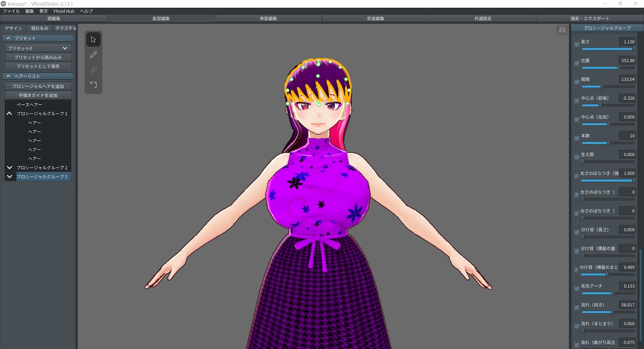This screenshot has width=644, height=349.
Task: Toggle the 長さ parameter checkbox
Action: (576, 45)
